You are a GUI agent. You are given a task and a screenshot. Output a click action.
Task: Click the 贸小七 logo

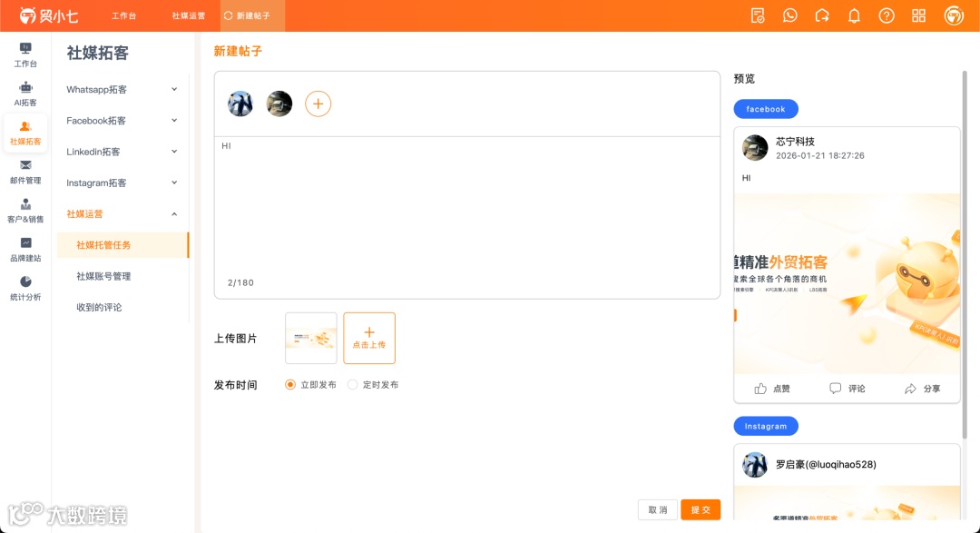pyautogui.click(x=49, y=15)
